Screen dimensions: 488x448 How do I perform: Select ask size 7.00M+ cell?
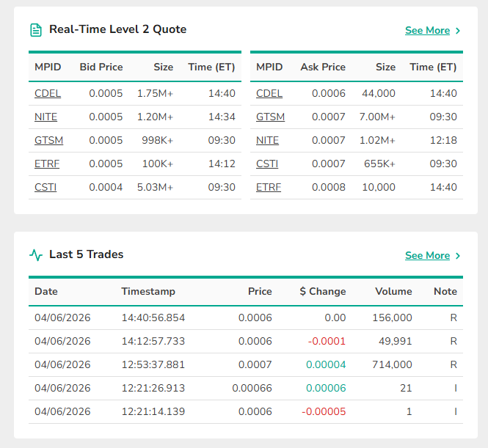click(x=377, y=117)
